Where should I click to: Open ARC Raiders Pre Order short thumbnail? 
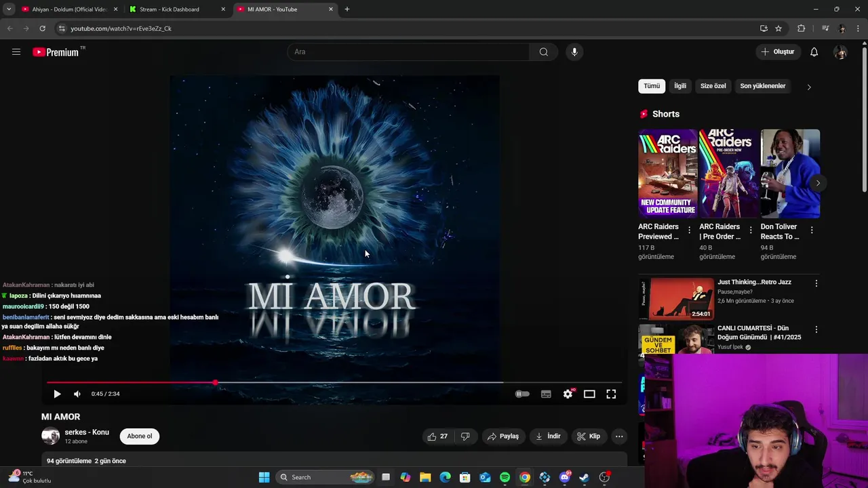click(x=729, y=174)
